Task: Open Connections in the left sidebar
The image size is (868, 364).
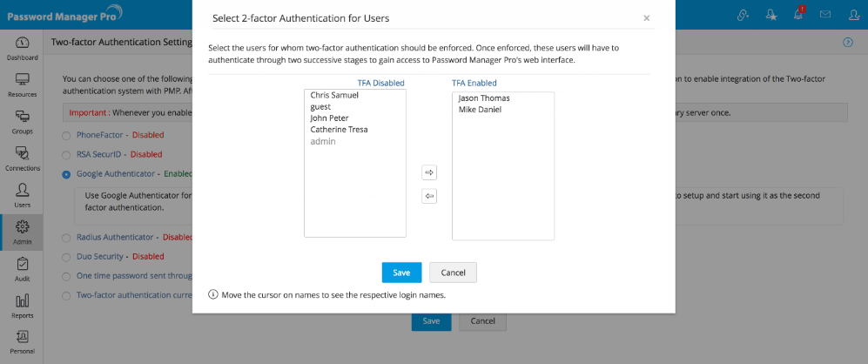Action: click(x=22, y=158)
